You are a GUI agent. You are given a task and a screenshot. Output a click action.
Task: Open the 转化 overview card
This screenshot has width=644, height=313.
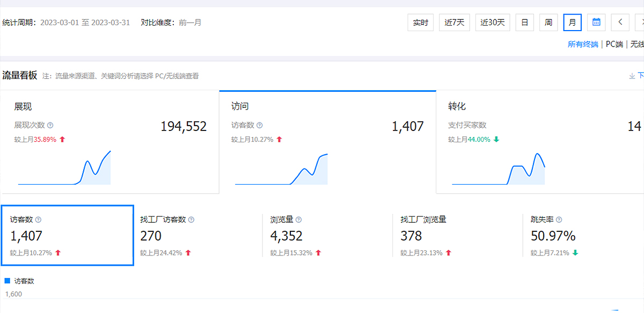(539, 142)
